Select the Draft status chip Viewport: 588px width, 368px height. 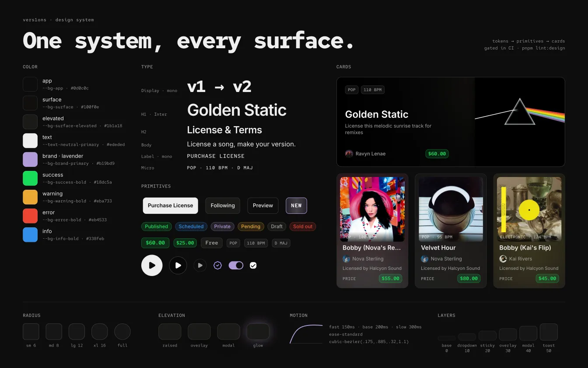click(276, 226)
